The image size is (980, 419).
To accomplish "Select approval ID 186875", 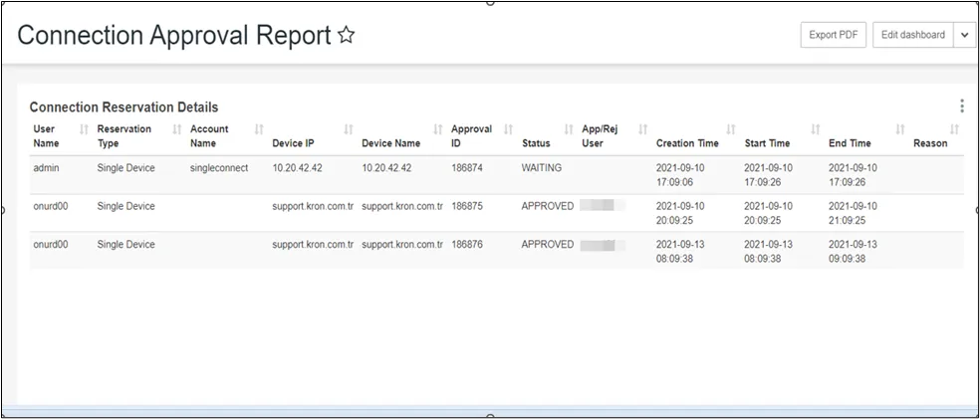I will 467,206.
